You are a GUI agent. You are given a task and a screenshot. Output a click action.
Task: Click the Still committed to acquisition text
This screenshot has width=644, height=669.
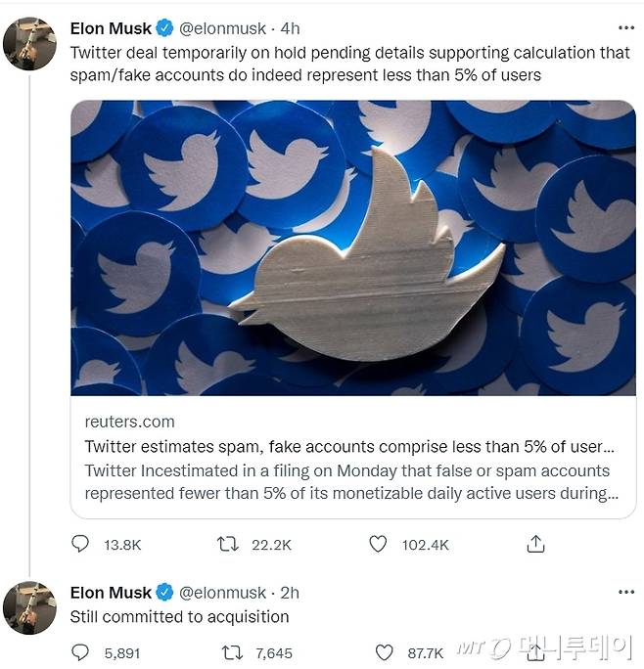179,616
